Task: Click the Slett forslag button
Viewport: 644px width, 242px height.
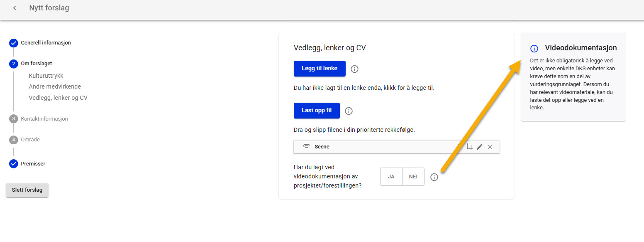Action: pyautogui.click(x=27, y=190)
